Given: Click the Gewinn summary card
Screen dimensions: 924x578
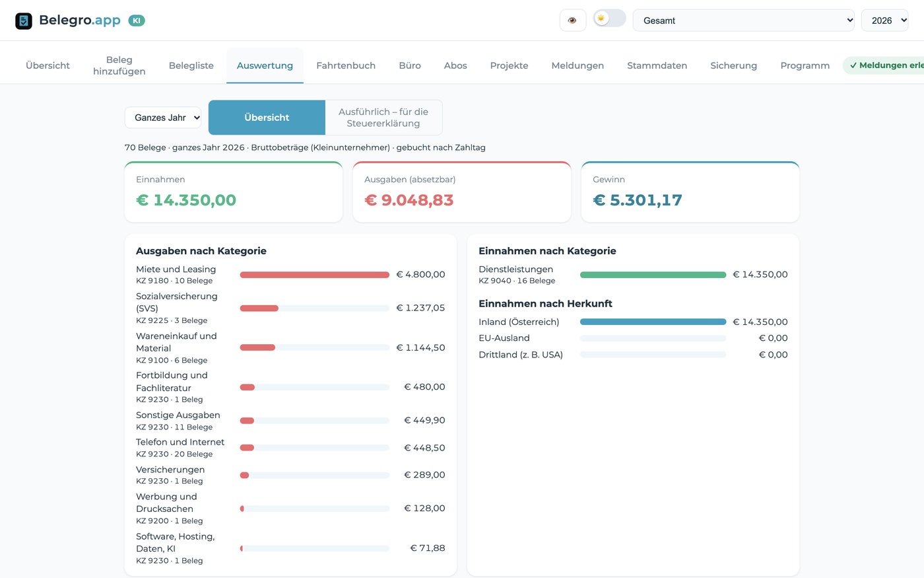Looking at the screenshot, I should click(690, 192).
